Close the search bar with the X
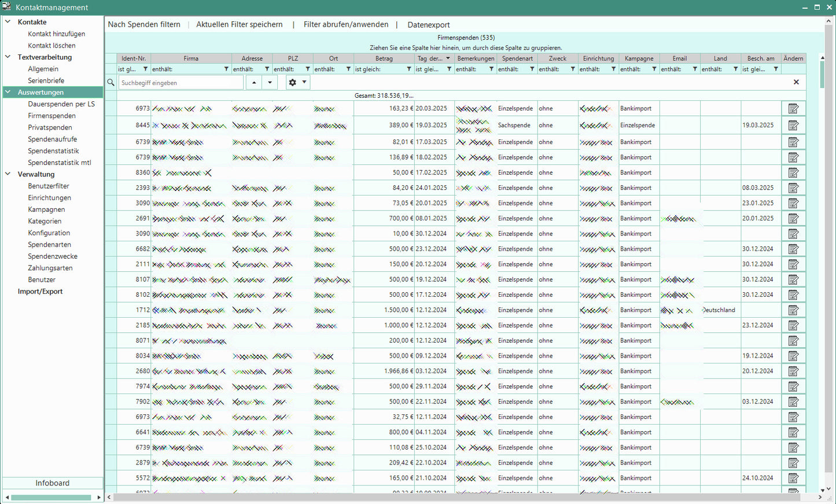Image resolution: width=836 pixels, height=504 pixels. click(x=796, y=82)
